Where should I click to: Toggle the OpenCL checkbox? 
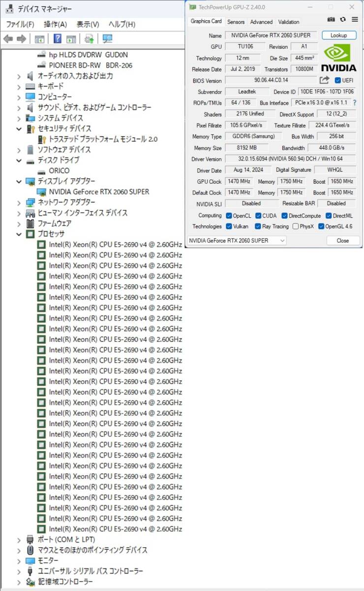coord(229,216)
